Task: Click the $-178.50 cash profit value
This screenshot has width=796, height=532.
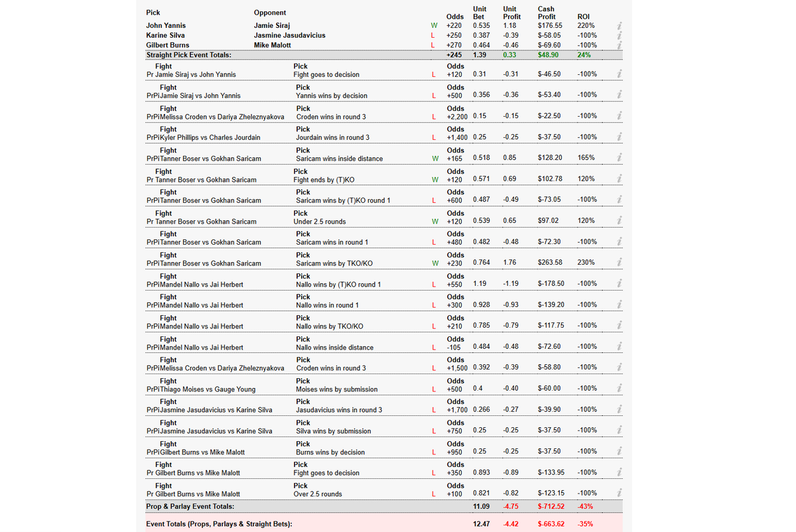Action: pos(551,285)
